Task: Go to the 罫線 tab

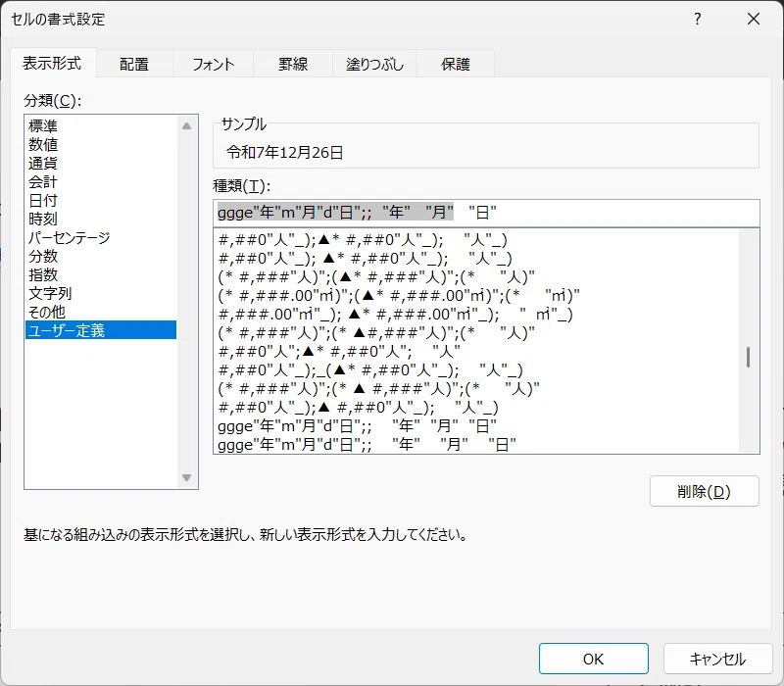Action: pyautogui.click(x=293, y=64)
